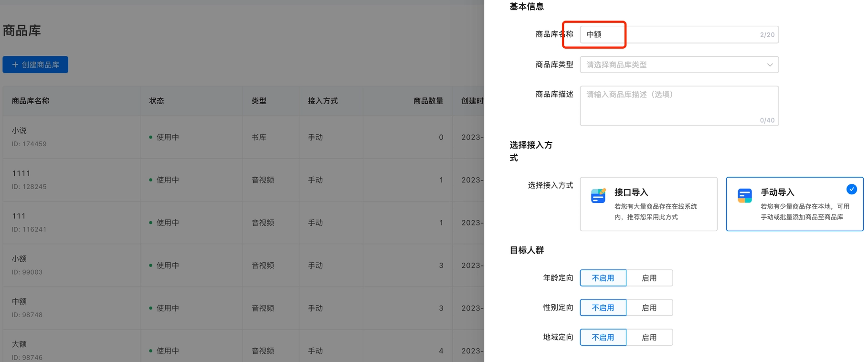The height and width of the screenshot is (362, 868).
Task: Click the 商品库类型 chevron arrow
Action: point(770,65)
